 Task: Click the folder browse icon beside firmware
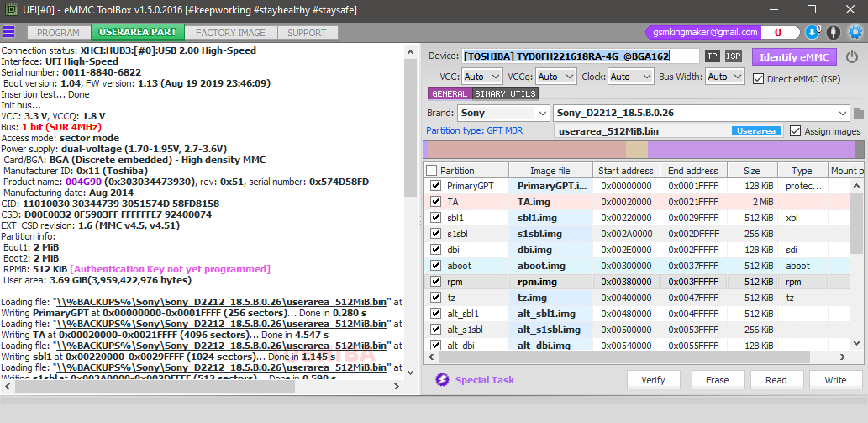tap(859, 113)
